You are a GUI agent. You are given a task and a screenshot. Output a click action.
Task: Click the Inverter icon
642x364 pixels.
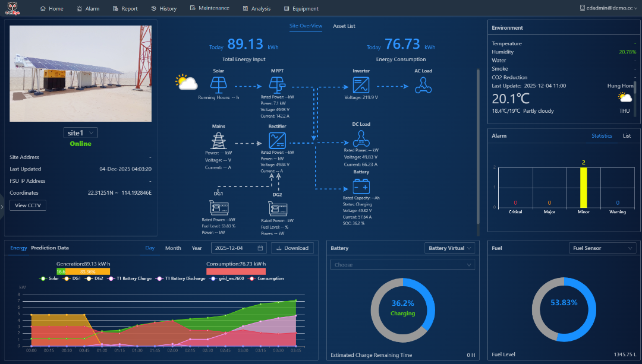click(361, 85)
